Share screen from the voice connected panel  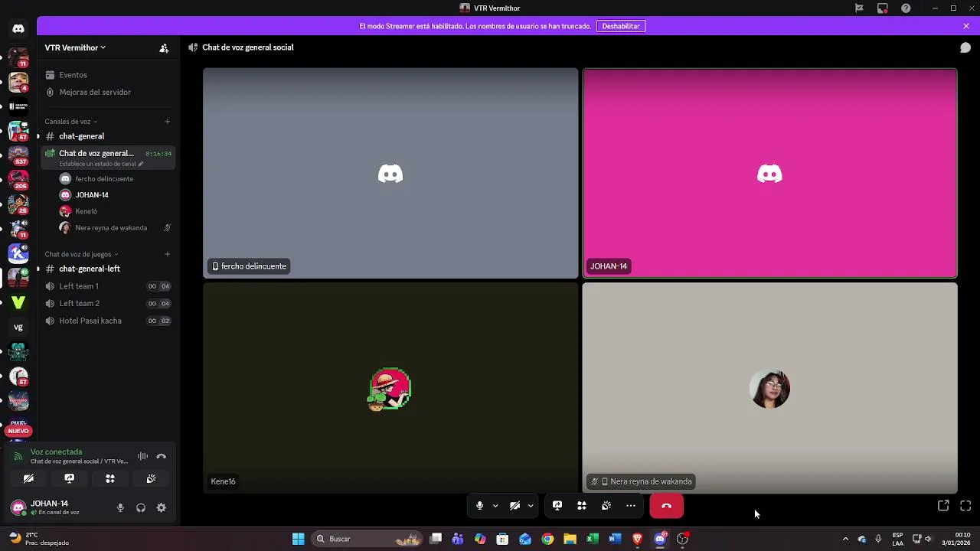(70, 478)
